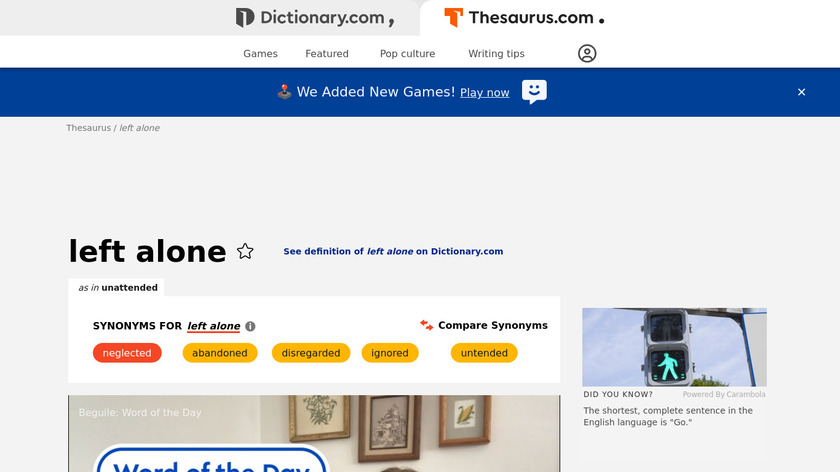Click the joystick icon in games banner

click(284, 92)
